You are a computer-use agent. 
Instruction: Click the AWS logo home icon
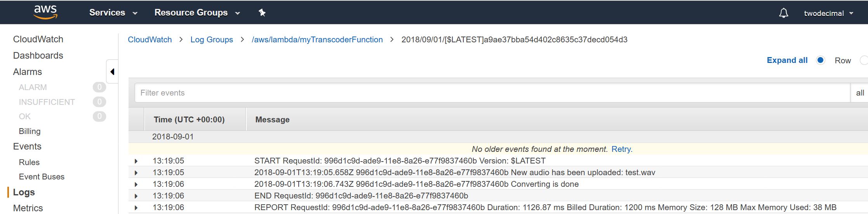coord(45,12)
